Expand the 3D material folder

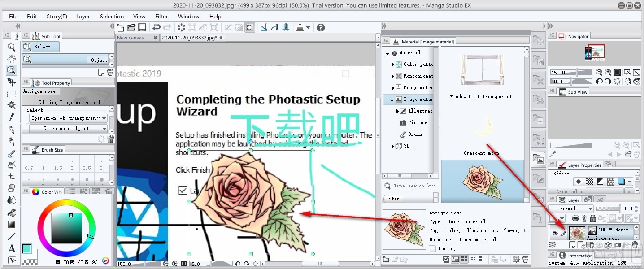coord(393,146)
